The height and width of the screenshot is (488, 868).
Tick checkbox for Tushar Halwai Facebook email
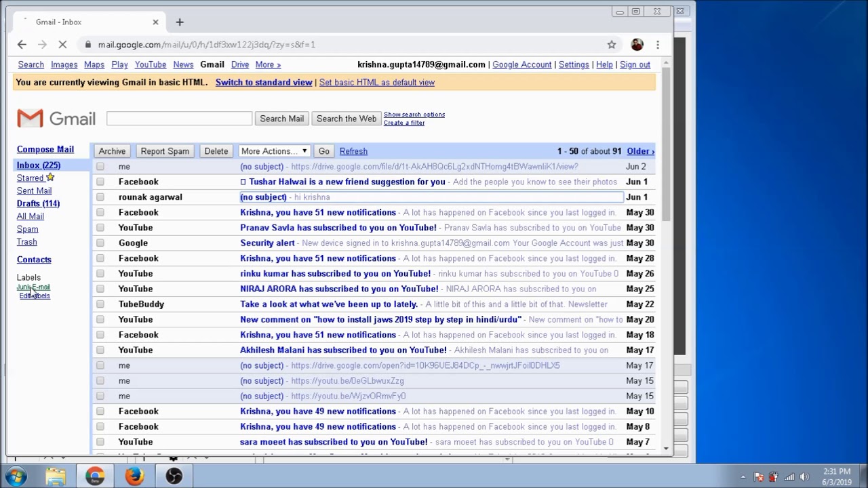100,182
